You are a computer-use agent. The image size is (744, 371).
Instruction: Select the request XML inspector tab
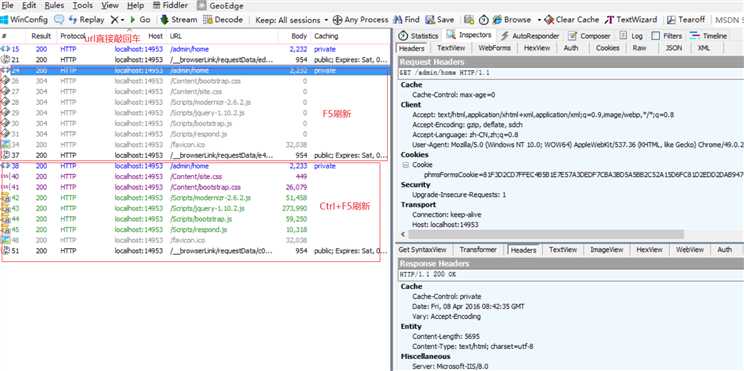click(704, 48)
